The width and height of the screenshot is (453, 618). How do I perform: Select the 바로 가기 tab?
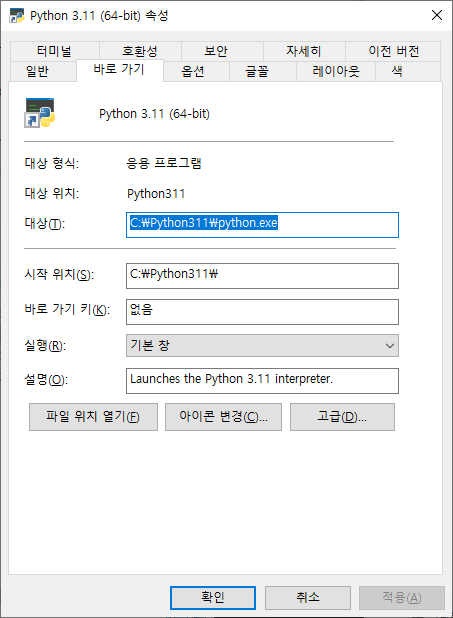119,70
